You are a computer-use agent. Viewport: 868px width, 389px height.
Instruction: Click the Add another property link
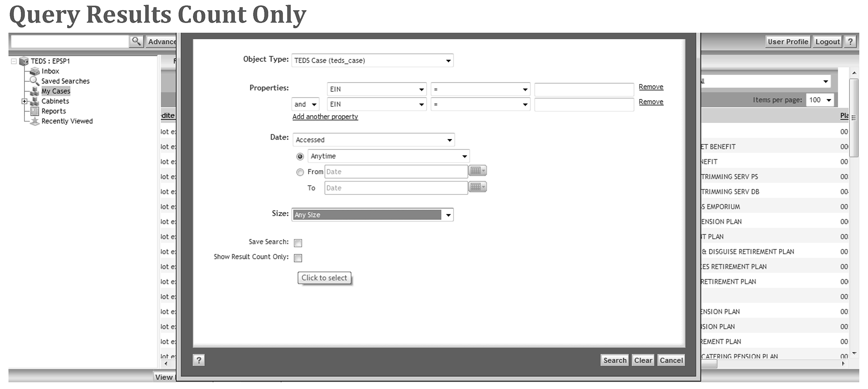325,117
